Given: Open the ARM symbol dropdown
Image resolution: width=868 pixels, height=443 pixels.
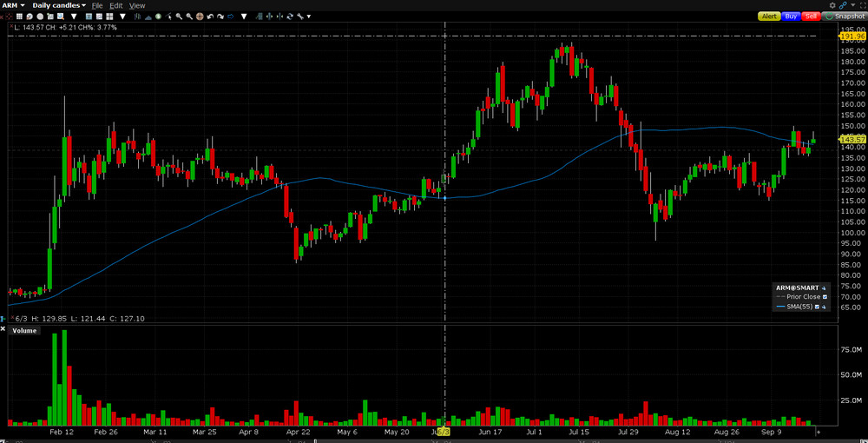Looking at the screenshot, I should 15,5.
